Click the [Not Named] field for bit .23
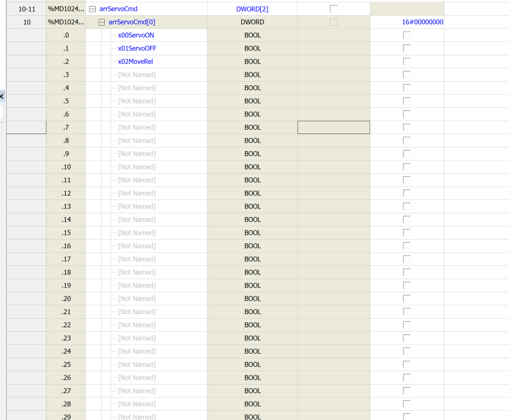 click(x=137, y=338)
